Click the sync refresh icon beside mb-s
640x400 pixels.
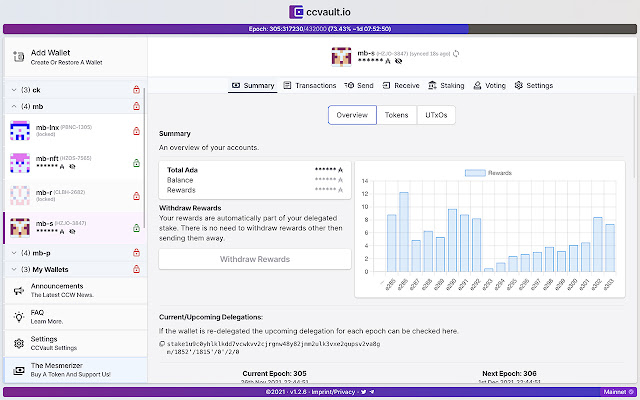tap(456, 53)
